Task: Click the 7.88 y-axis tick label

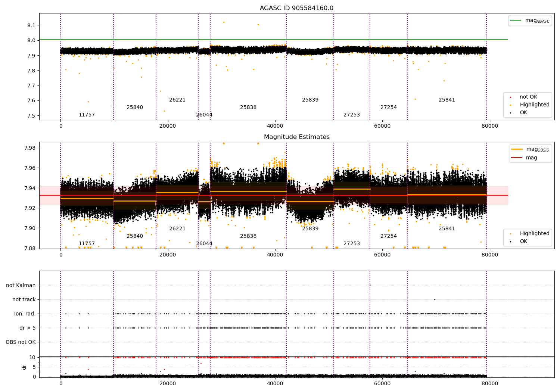Action: coord(30,248)
